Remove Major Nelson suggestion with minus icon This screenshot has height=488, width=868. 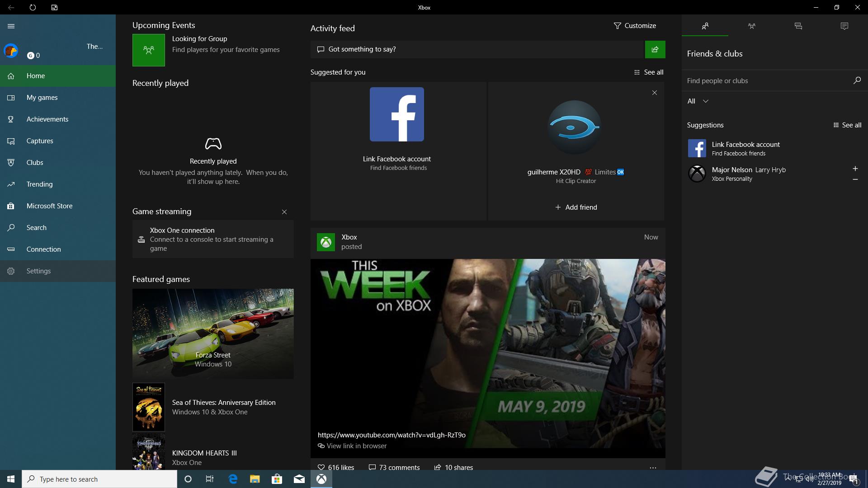[x=855, y=179]
